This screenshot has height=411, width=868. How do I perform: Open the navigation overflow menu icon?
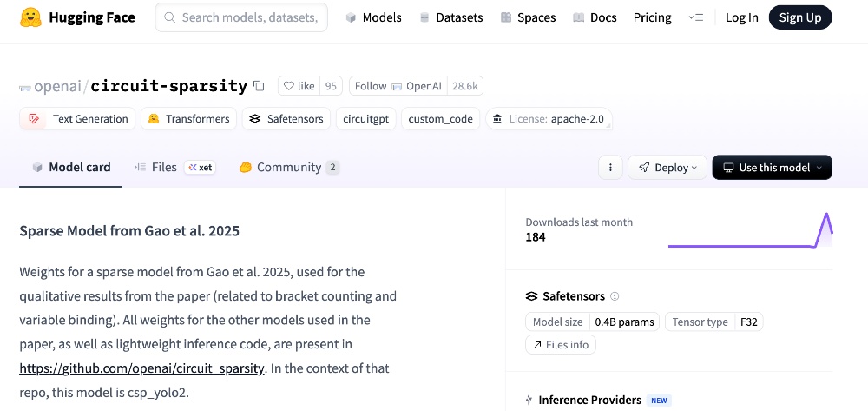(695, 17)
